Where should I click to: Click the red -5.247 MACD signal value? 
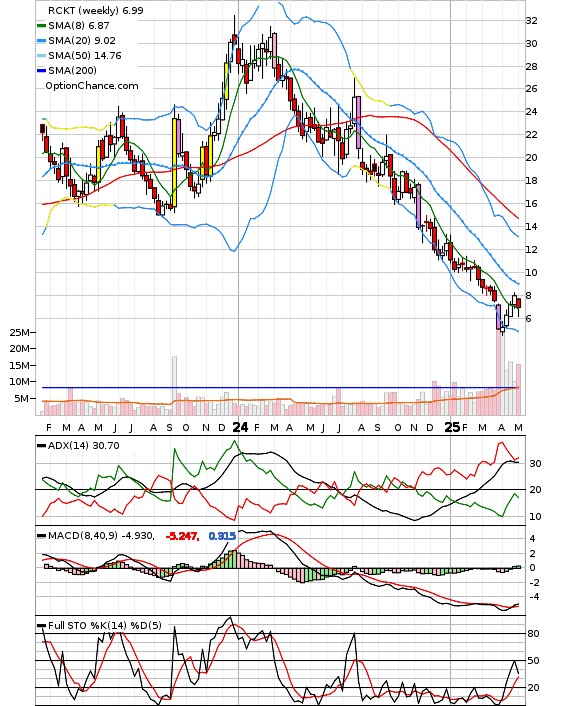(182, 536)
